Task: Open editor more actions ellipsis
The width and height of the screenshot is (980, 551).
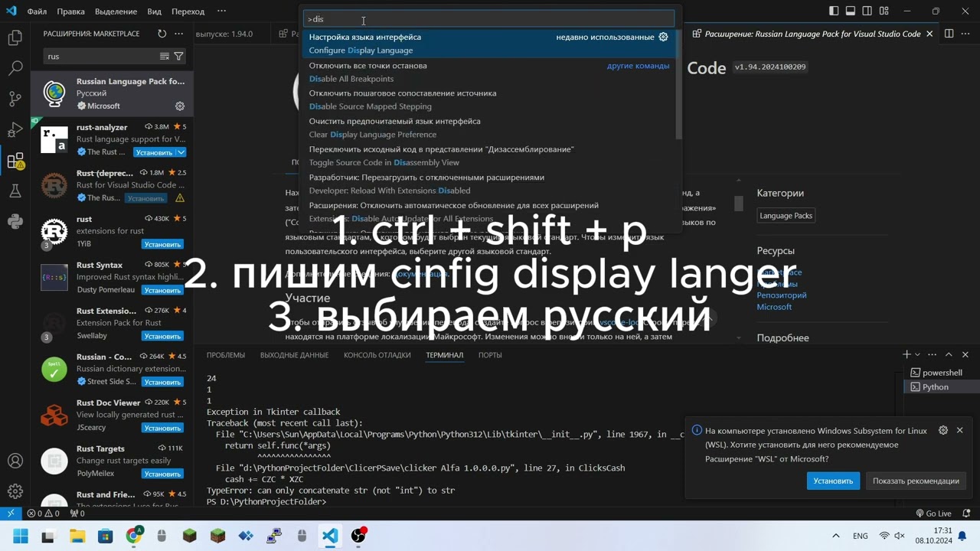Action: [x=965, y=34]
